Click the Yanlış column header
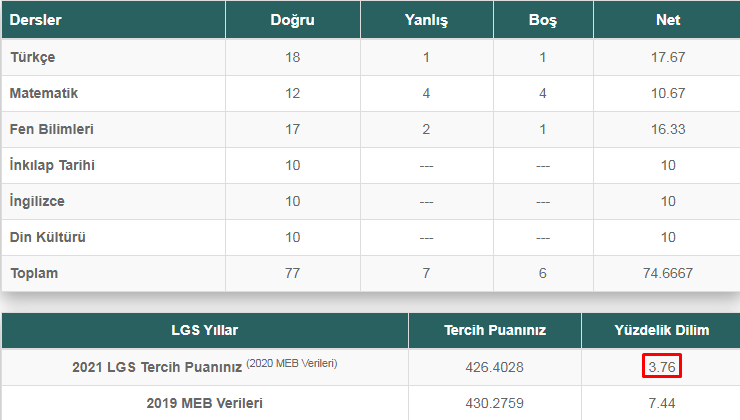The image size is (740, 420). [x=426, y=20]
